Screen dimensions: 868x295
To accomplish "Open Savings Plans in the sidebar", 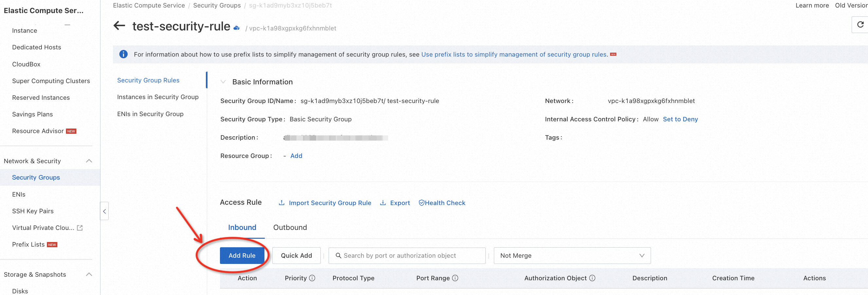I will click(32, 114).
